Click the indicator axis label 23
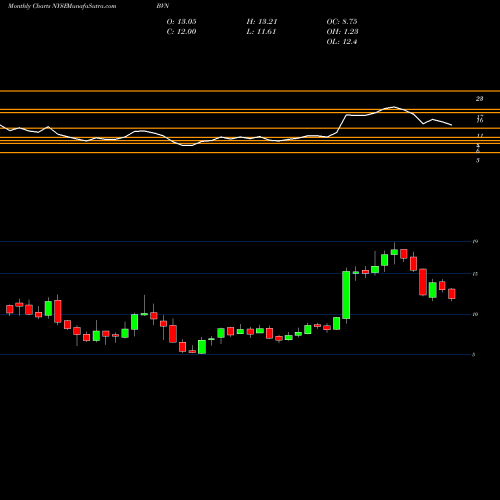 coord(479,99)
